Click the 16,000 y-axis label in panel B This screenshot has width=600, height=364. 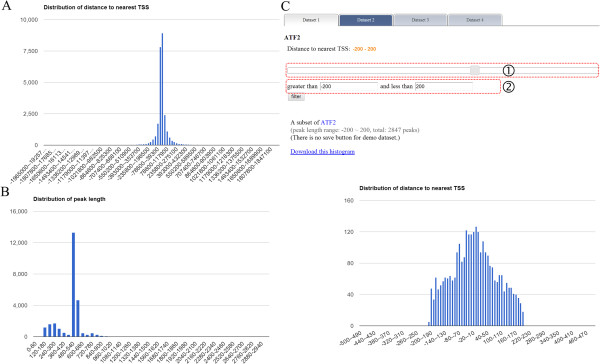click(x=19, y=211)
